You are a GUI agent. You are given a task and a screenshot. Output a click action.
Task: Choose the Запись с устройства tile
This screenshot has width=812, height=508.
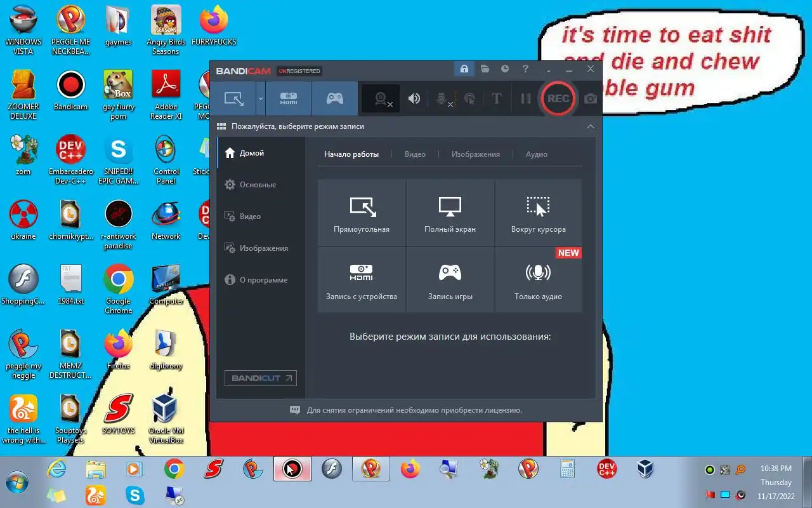tap(362, 279)
